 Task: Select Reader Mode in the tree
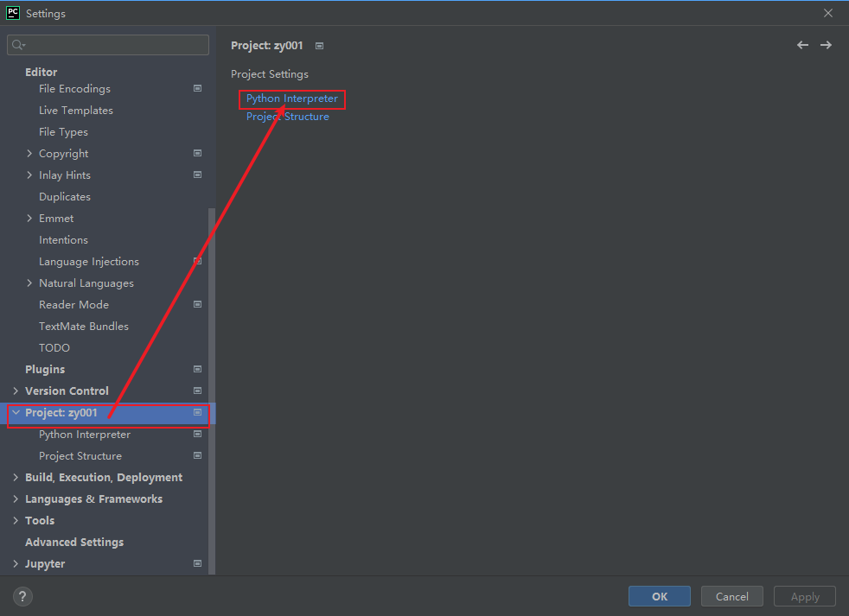tap(73, 305)
